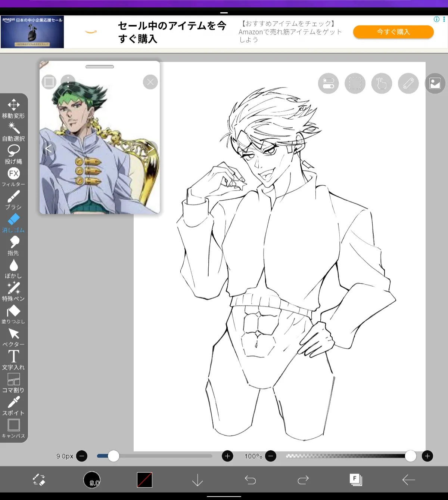Tap the down arrow hide toolbar button
The width and height of the screenshot is (448, 500).
197,480
